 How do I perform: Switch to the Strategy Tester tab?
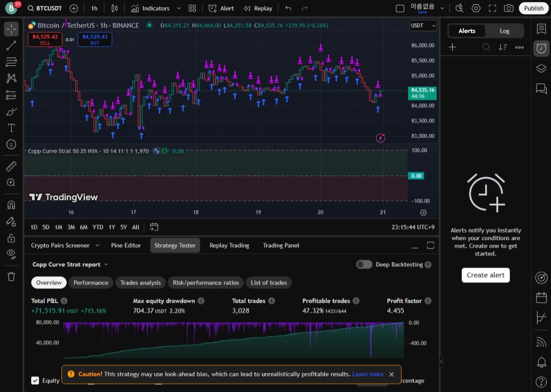tap(175, 246)
